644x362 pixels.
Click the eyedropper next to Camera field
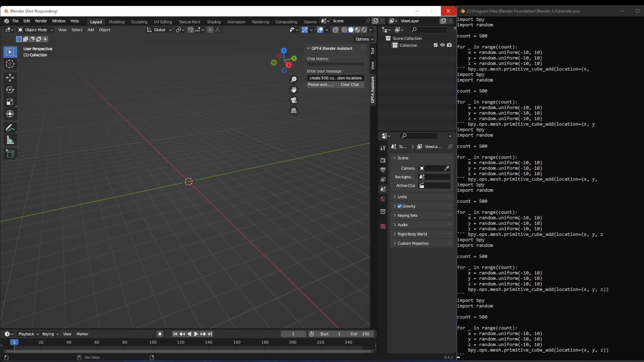447,168
